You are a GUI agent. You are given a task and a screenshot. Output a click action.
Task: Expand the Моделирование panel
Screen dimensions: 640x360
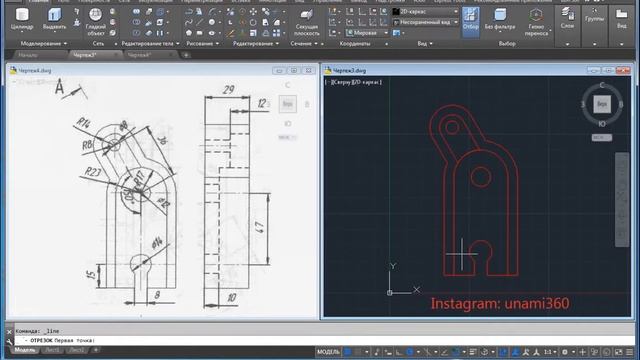coord(44,43)
